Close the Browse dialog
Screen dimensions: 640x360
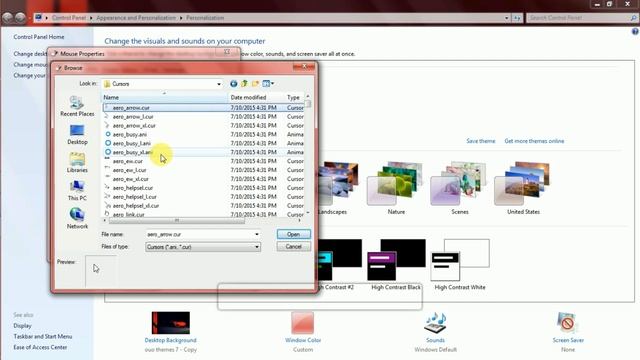(x=304, y=67)
